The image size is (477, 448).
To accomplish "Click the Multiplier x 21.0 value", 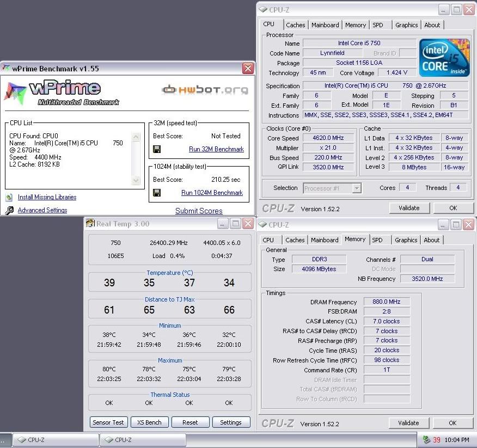I will tap(328, 148).
